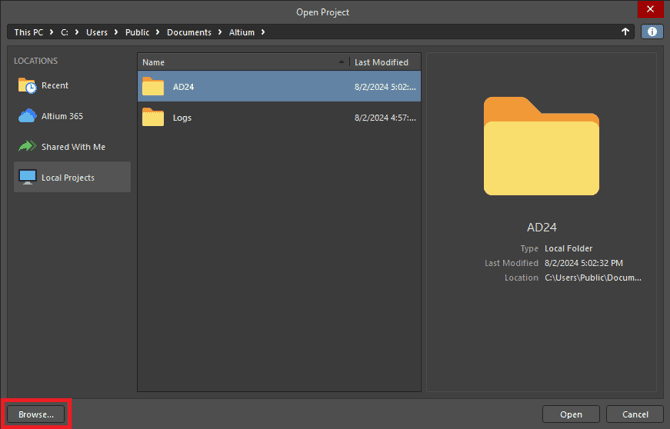Select the Altium 365 cloud icon
The height and width of the screenshot is (429, 670).
click(x=27, y=116)
